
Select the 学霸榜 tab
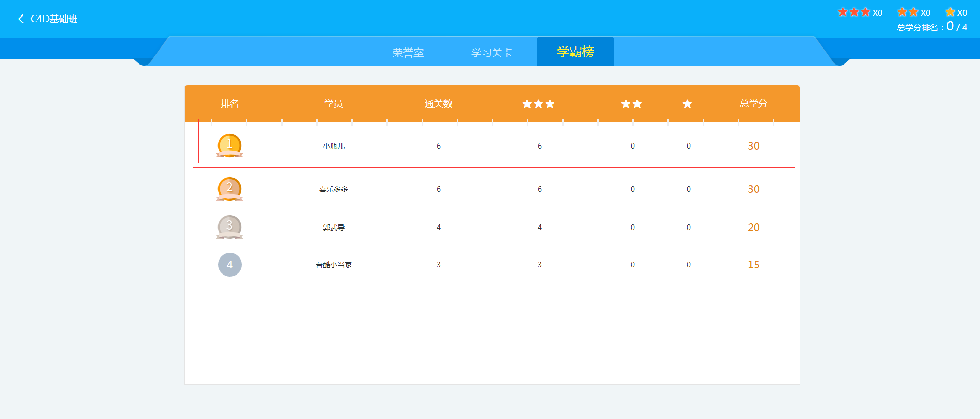point(575,52)
